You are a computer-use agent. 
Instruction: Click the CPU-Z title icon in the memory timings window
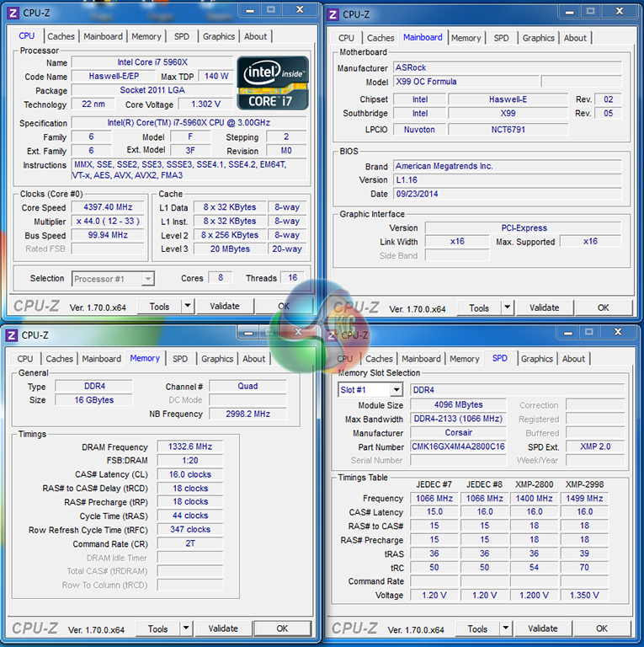[x=12, y=335]
